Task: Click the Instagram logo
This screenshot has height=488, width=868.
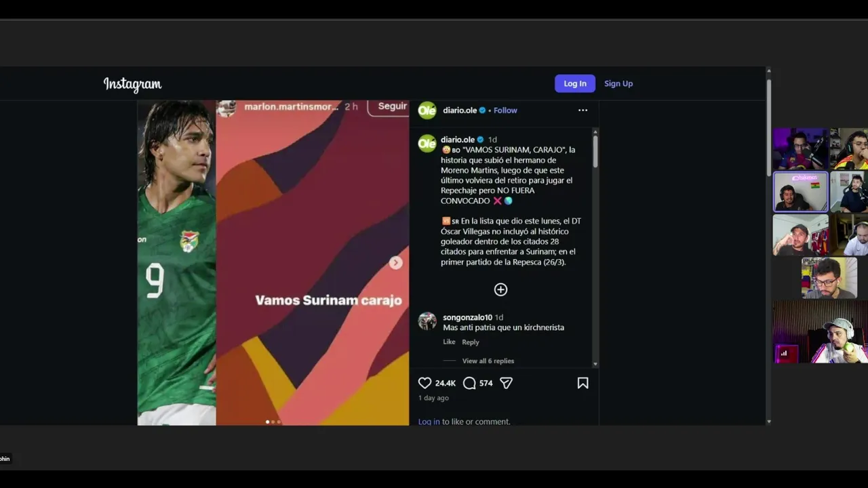Action: click(x=132, y=84)
